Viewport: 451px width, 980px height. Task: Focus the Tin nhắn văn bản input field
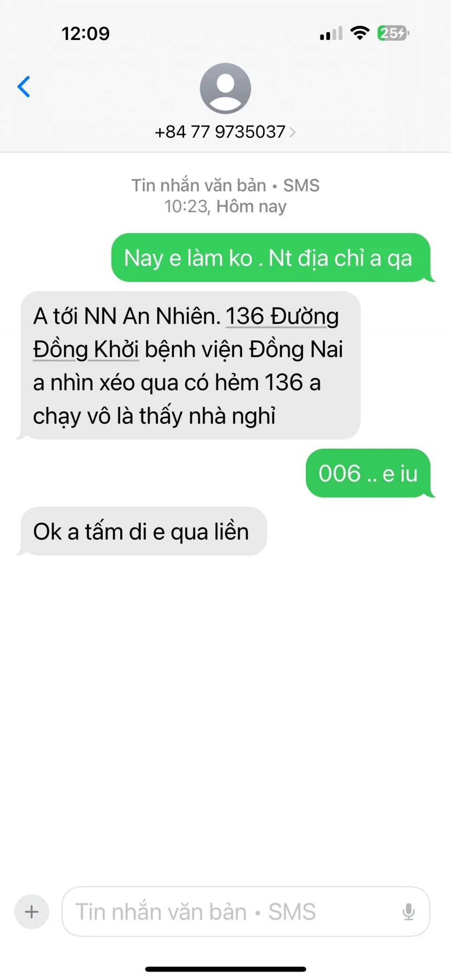click(x=246, y=912)
